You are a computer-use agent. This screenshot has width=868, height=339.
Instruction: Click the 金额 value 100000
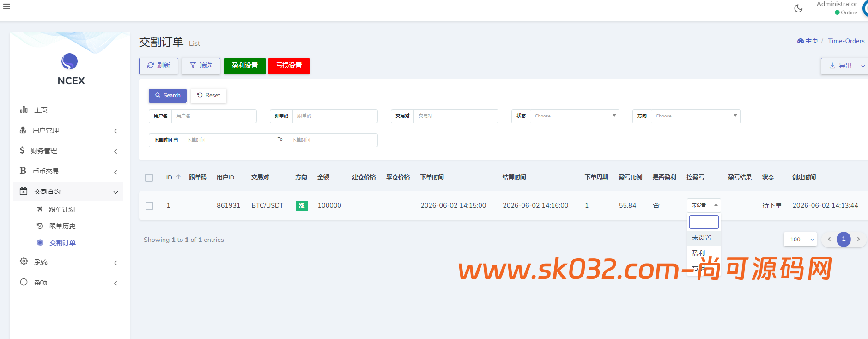point(329,205)
